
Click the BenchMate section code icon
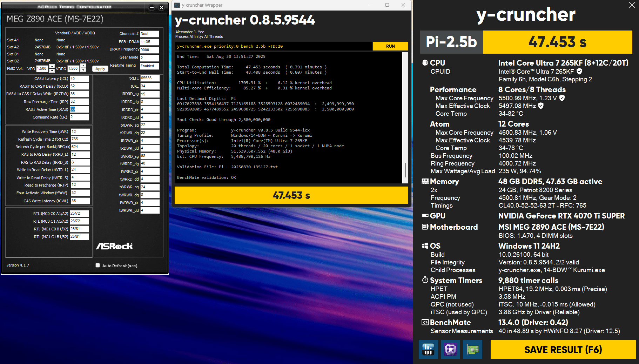pos(425,322)
